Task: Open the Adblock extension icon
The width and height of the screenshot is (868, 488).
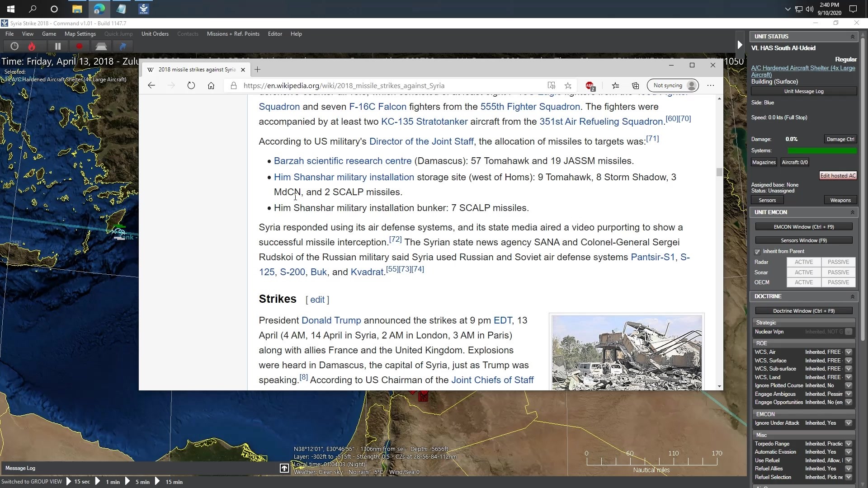Action: coord(590,85)
